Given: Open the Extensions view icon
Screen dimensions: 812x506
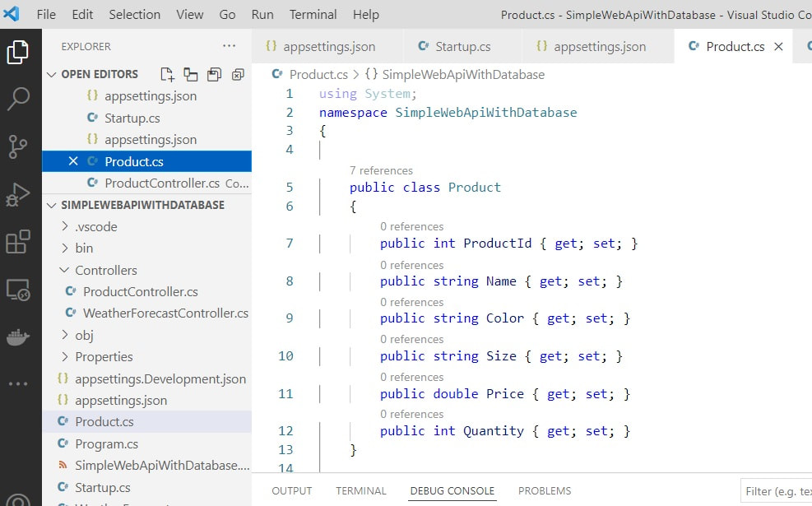Looking at the screenshot, I should point(17,242).
